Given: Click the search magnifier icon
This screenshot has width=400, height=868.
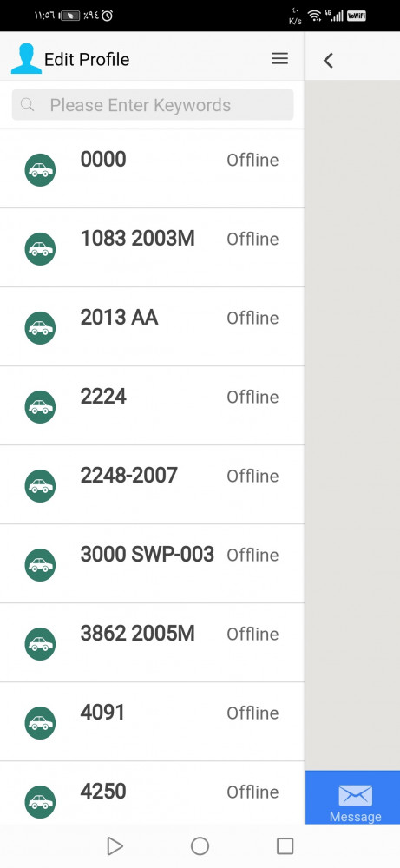Looking at the screenshot, I should pos(27,105).
